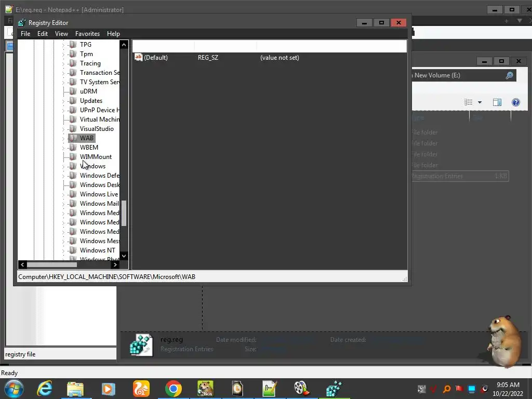Expand the Tracing key node

(x=63, y=64)
